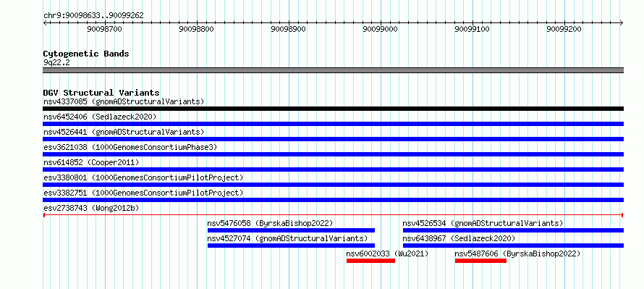Click the gray 9q22.2 cytogenetic band bar

click(x=333, y=70)
